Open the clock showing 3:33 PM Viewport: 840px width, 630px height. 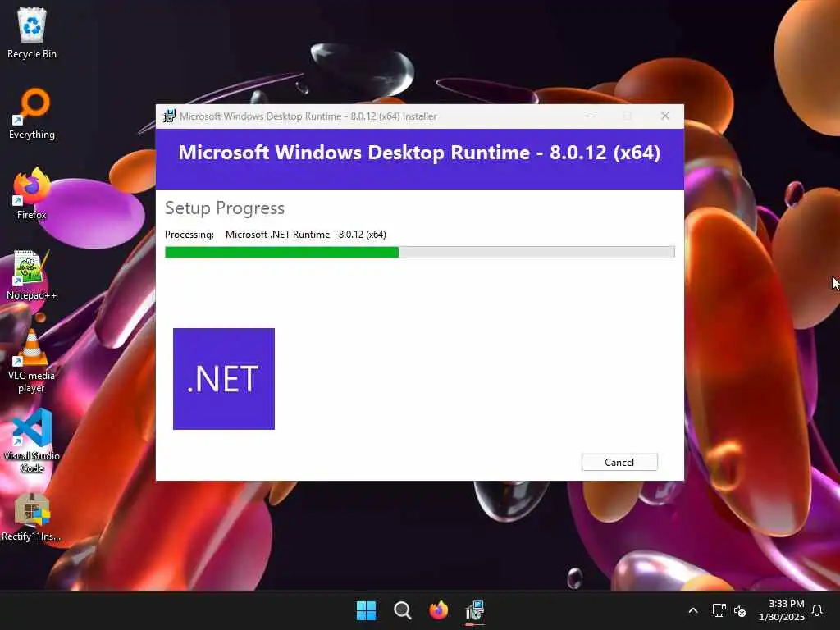[782, 610]
